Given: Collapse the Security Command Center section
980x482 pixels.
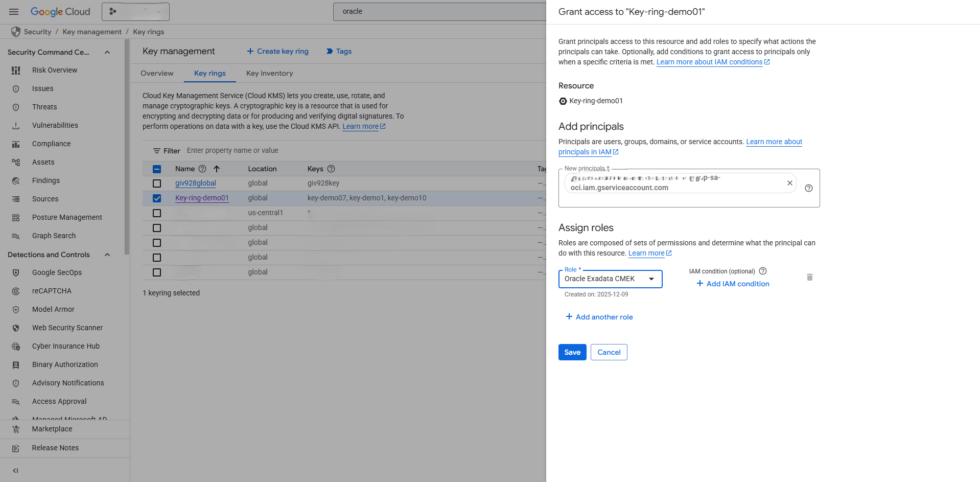Looking at the screenshot, I should point(107,52).
